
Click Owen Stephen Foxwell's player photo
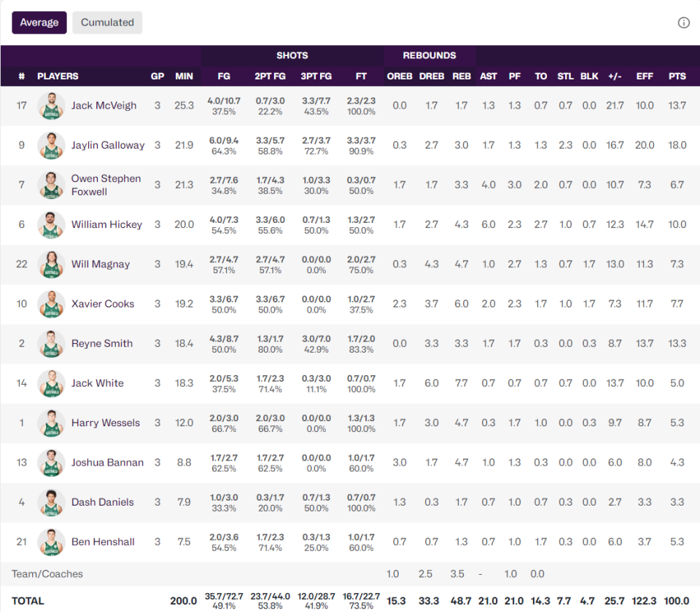click(x=51, y=186)
